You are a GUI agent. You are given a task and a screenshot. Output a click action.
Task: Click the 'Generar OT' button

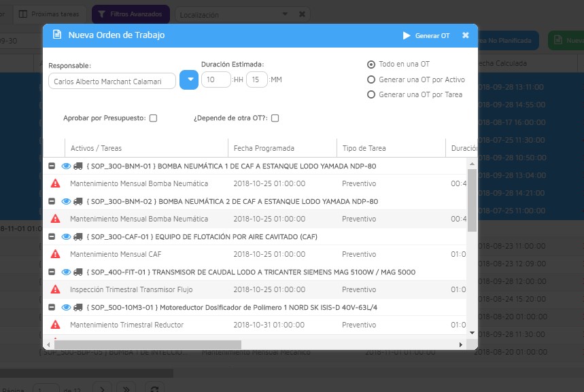(426, 35)
